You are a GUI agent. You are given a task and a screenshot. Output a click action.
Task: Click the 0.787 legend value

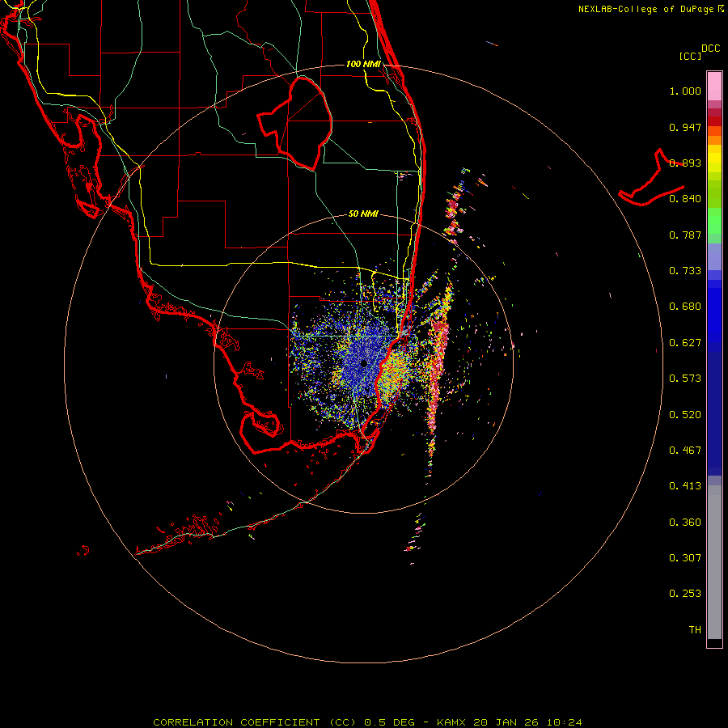coord(685,235)
